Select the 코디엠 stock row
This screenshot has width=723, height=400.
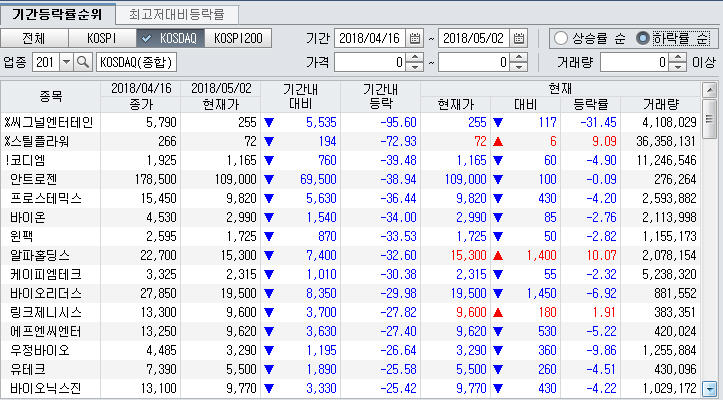click(x=350, y=160)
